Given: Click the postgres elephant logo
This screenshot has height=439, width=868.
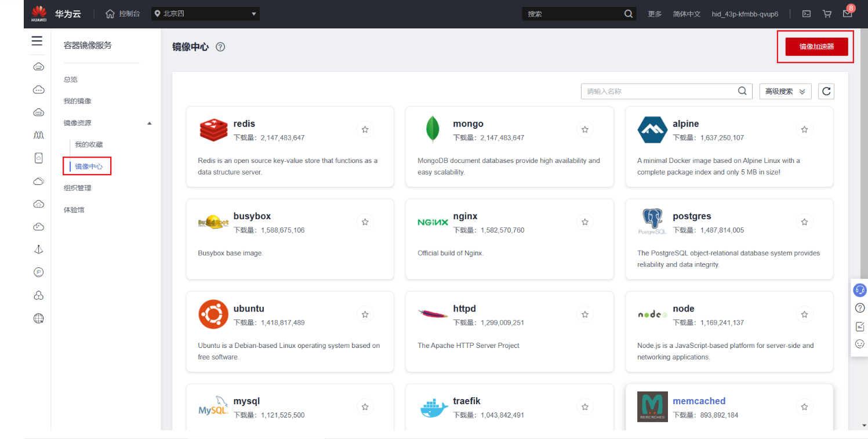Looking at the screenshot, I should pyautogui.click(x=652, y=222).
